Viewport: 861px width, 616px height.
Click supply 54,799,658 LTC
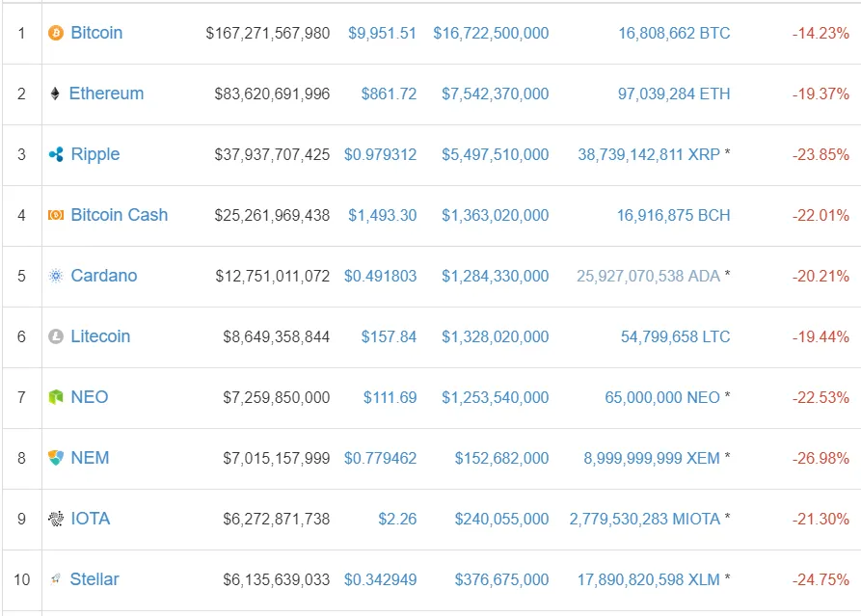pyautogui.click(x=676, y=337)
